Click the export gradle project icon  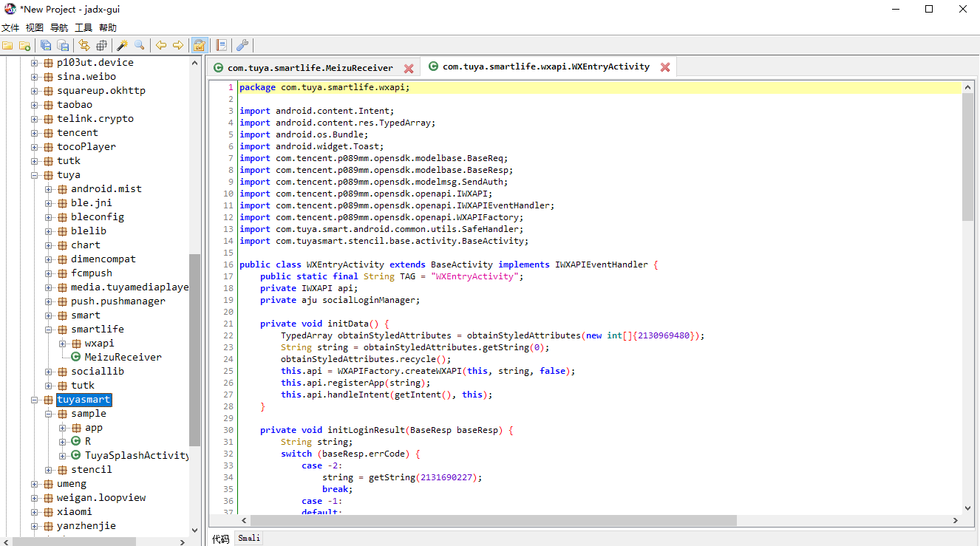coord(63,45)
